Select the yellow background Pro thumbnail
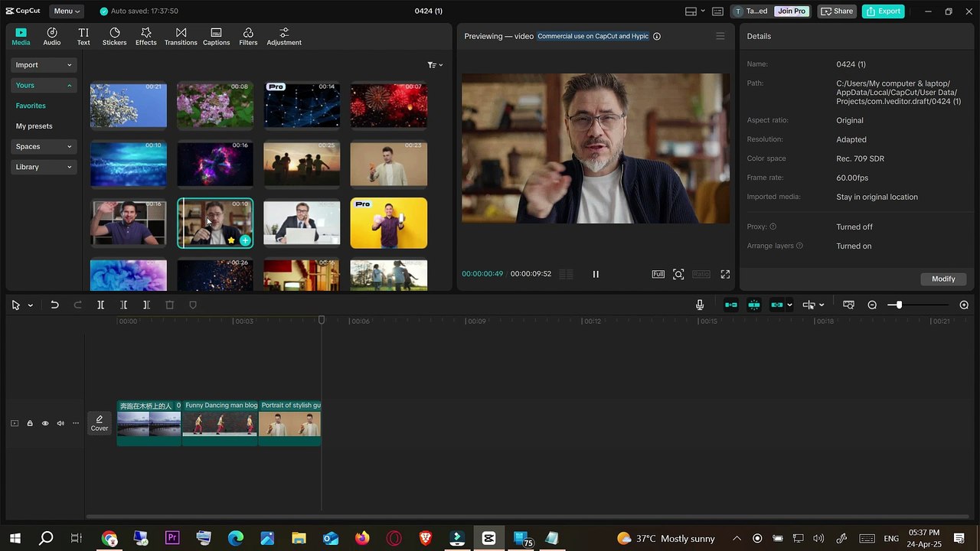The width and height of the screenshot is (980, 551). tap(389, 223)
